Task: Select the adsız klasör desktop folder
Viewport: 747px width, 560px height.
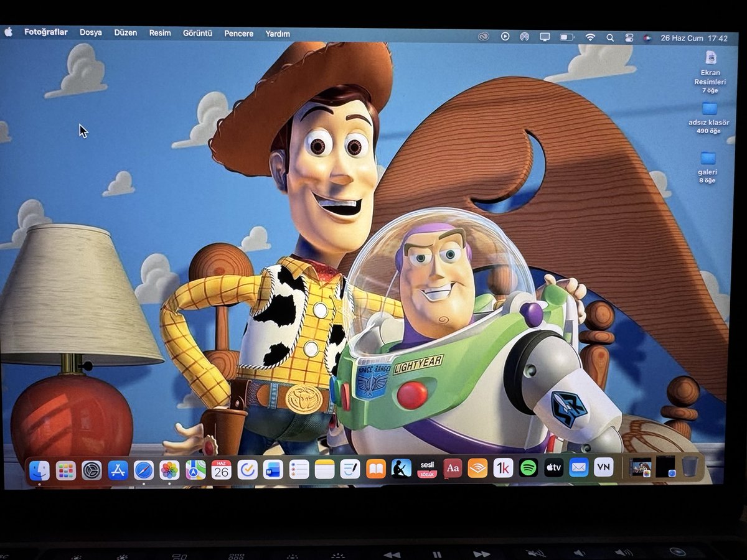Action: (x=708, y=118)
